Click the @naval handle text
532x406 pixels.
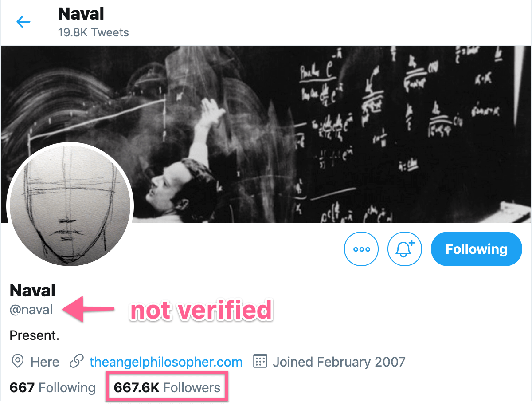[31, 310]
